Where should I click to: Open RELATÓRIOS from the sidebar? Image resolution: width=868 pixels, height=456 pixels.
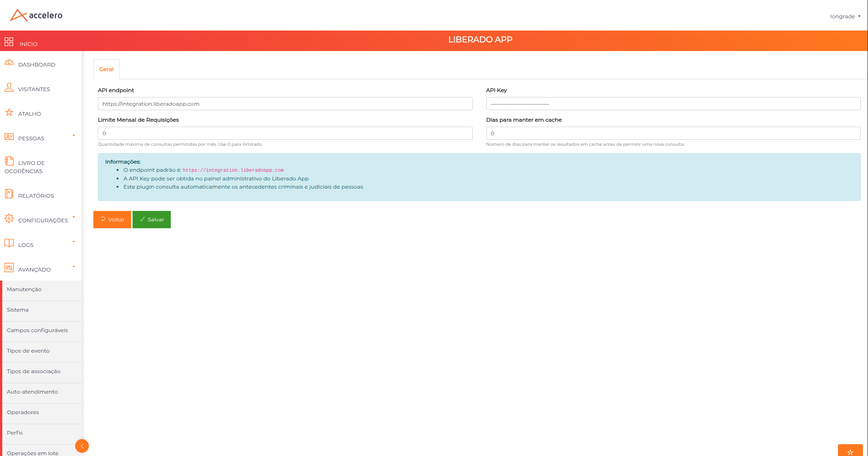tap(36, 196)
